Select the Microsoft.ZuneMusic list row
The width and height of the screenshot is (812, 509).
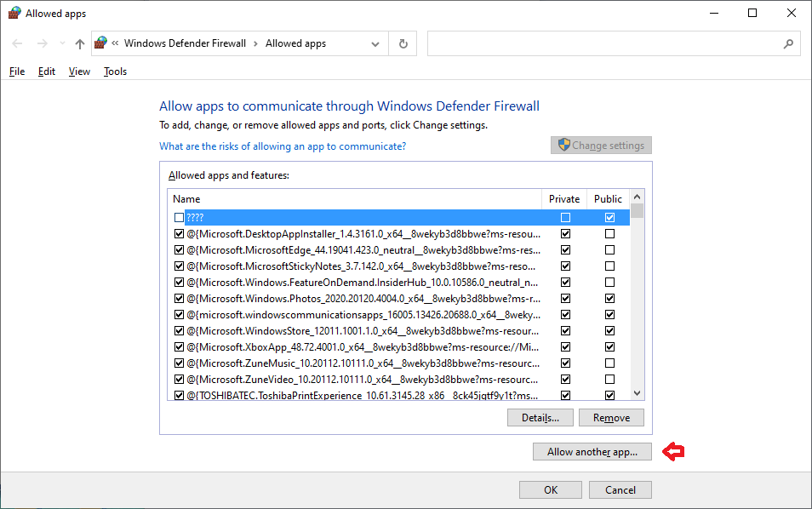point(398,363)
